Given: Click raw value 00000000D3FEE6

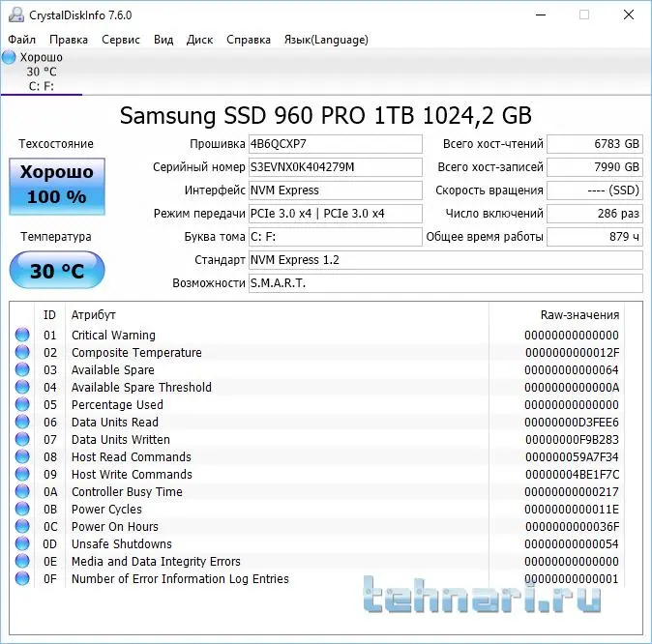Looking at the screenshot, I should coord(572,423).
